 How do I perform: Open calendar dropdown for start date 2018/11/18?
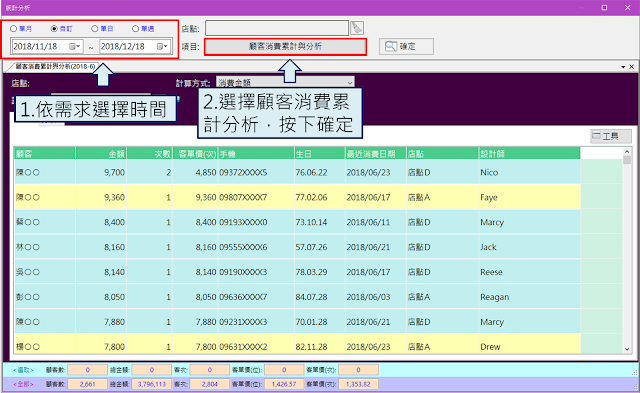75,47
